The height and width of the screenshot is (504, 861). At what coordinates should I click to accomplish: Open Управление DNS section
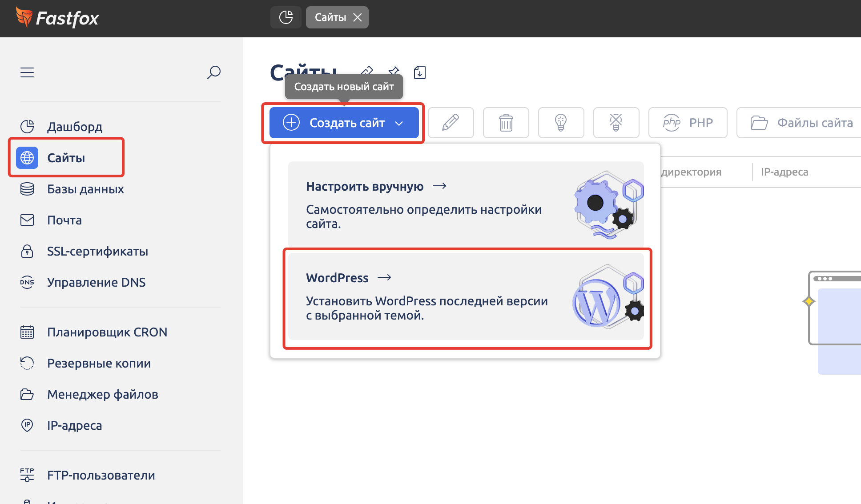pyautogui.click(x=96, y=282)
